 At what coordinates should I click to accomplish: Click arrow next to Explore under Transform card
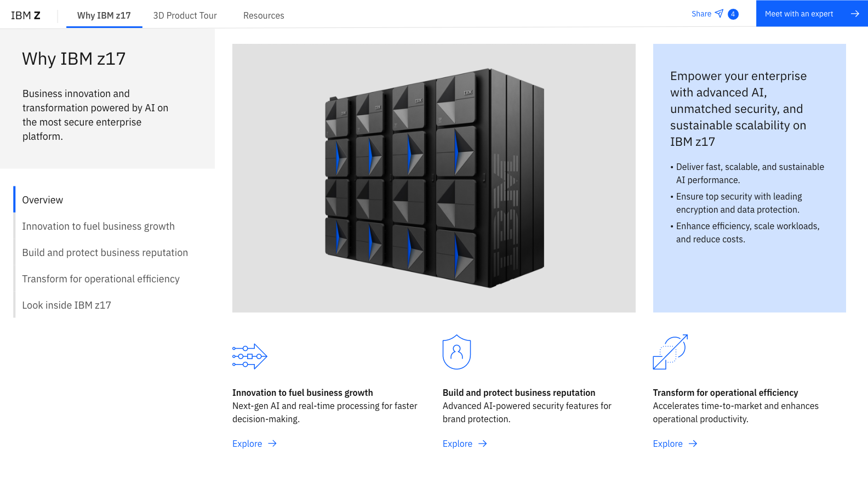pos(693,444)
